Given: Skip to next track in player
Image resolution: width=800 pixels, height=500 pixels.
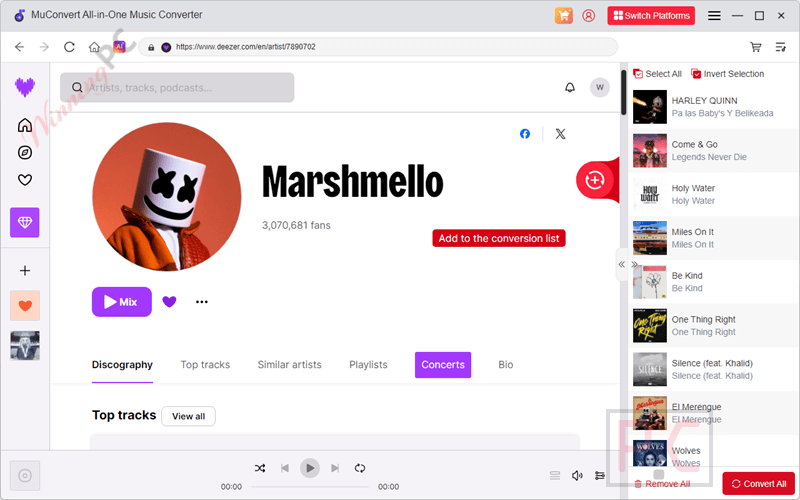Looking at the screenshot, I should pos(335,468).
